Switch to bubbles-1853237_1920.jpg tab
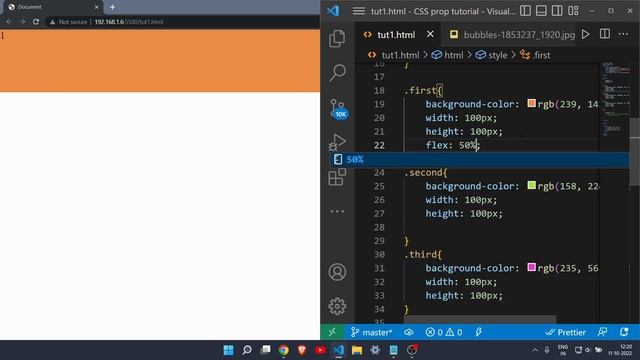 (x=512, y=35)
